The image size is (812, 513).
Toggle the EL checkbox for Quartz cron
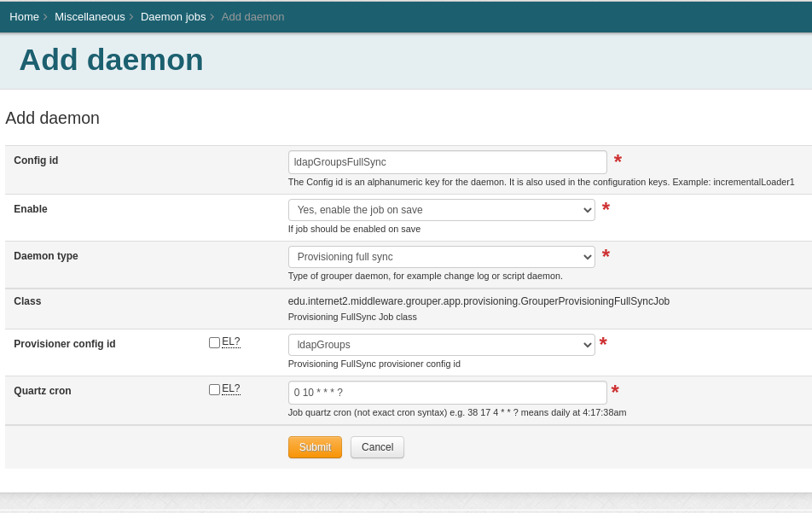(x=214, y=389)
